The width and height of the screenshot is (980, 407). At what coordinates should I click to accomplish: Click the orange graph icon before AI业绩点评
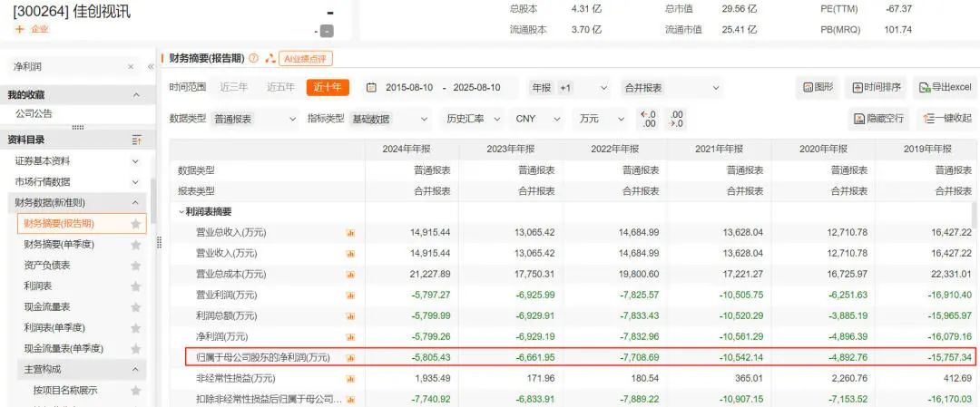(x=270, y=58)
